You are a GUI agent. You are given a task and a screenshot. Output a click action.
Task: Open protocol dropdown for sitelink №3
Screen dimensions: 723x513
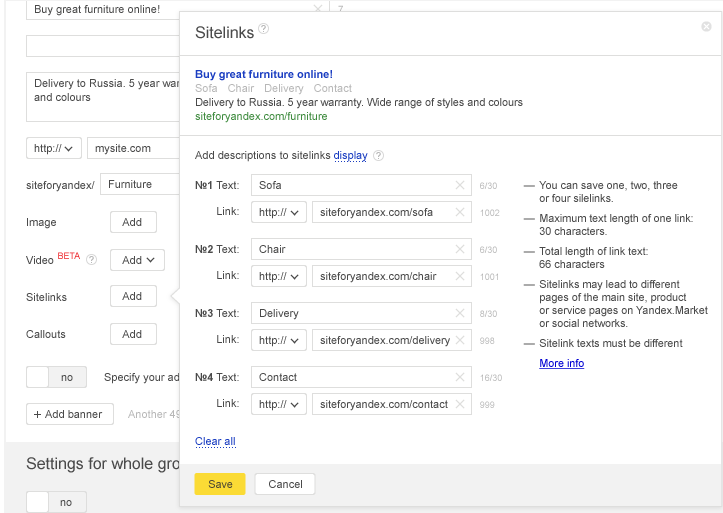pos(279,340)
